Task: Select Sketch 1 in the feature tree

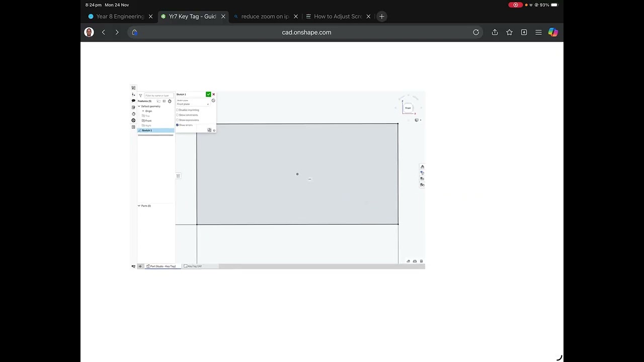Action: tap(155, 130)
